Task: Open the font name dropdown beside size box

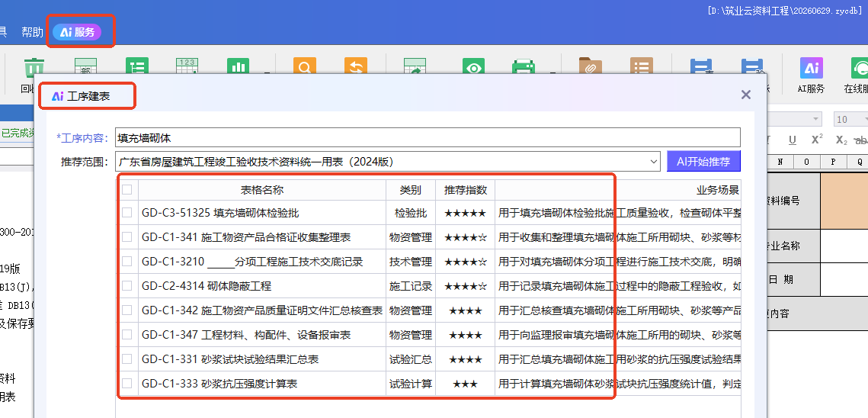Action: click(x=815, y=119)
